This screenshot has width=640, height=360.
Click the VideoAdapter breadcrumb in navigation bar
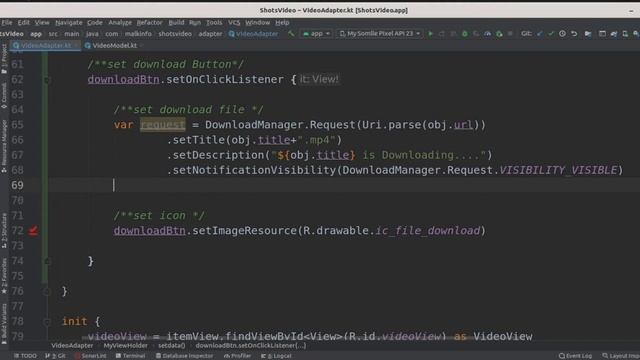point(253,34)
